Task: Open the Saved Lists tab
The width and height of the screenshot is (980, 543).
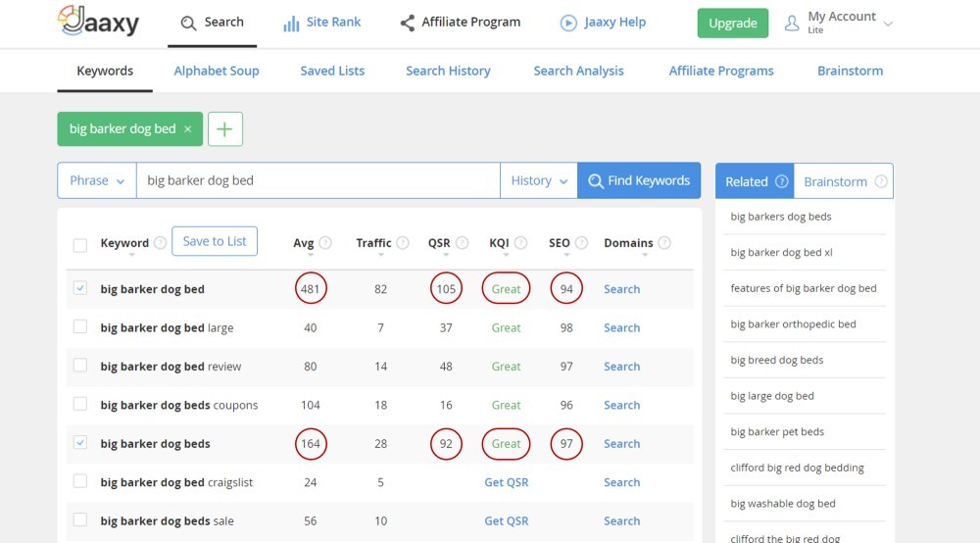Action: point(332,71)
